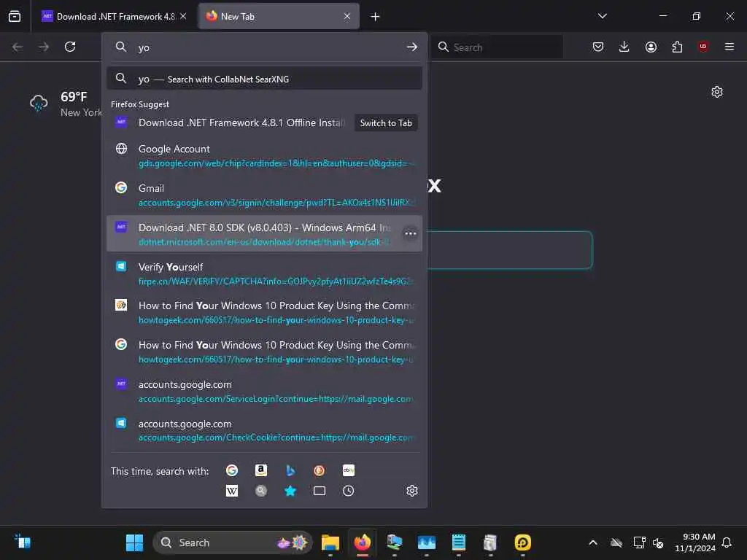Show hidden system tray icons chevron
747x560 pixels.
click(x=593, y=542)
